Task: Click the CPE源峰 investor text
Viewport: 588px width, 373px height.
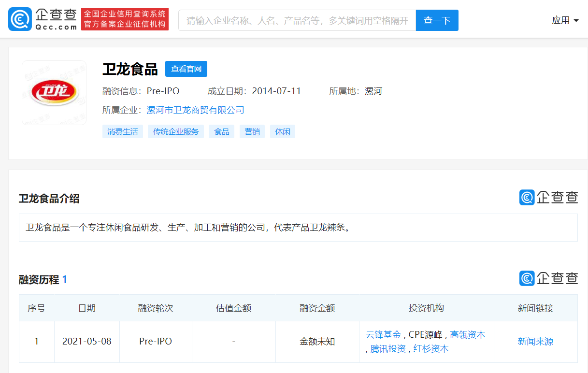Action: click(425, 334)
